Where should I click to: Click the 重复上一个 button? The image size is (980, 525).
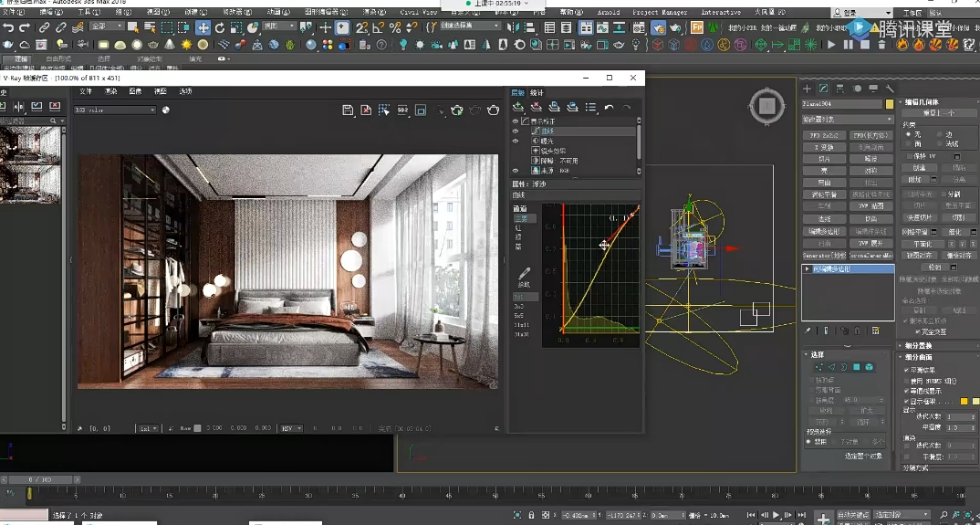939,112
